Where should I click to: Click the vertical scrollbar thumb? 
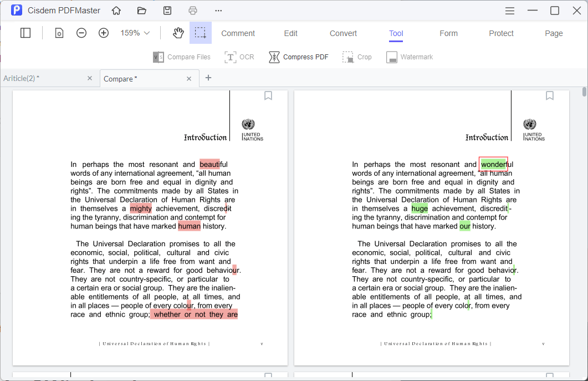pyautogui.click(x=584, y=92)
